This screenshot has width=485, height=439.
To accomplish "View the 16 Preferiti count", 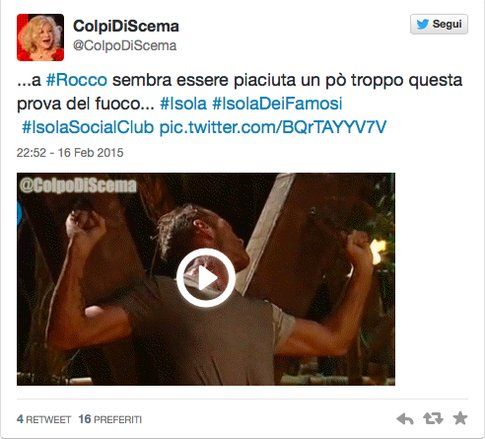I will point(110,419).
